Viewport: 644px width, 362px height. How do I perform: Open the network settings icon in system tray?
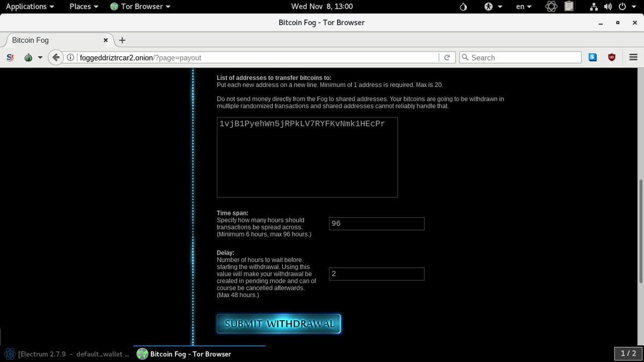pos(593,6)
